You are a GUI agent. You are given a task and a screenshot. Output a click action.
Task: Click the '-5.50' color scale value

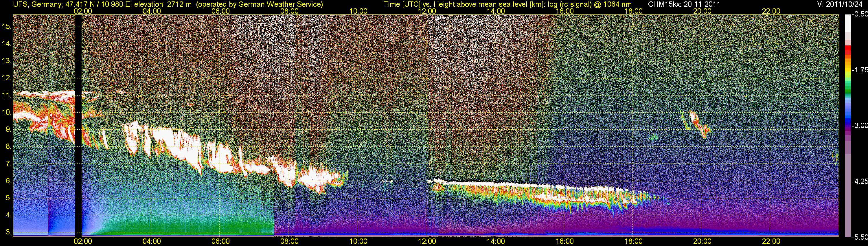coord(860,237)
